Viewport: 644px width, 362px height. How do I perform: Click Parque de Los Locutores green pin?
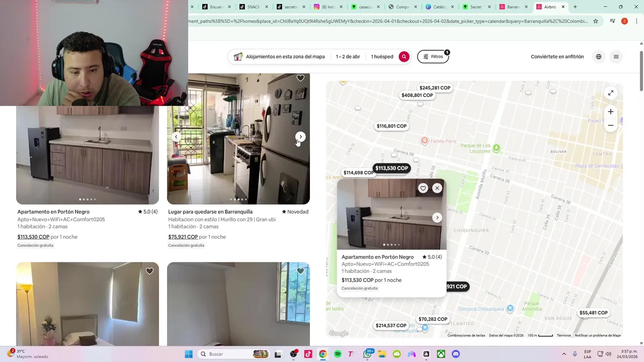tap(496, 148)
